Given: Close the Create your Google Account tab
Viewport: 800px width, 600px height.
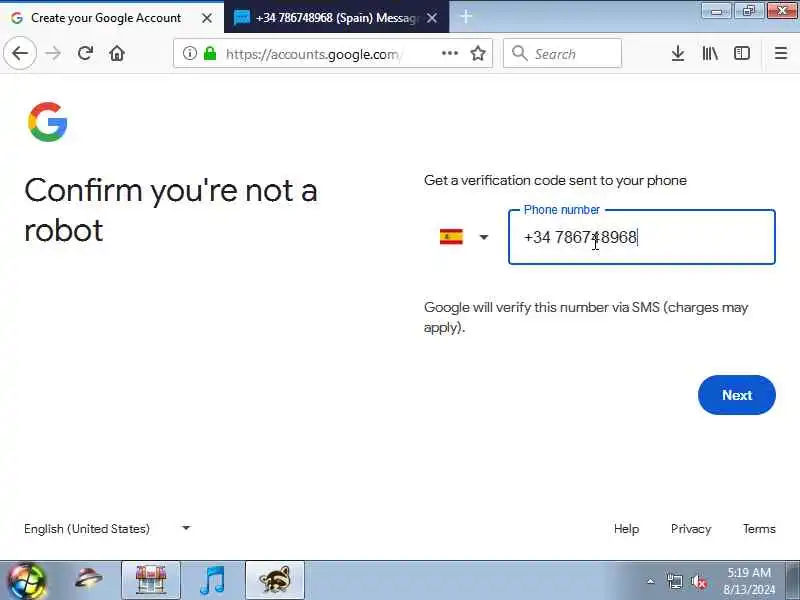Looking at the screenshot, I should 207,18.
